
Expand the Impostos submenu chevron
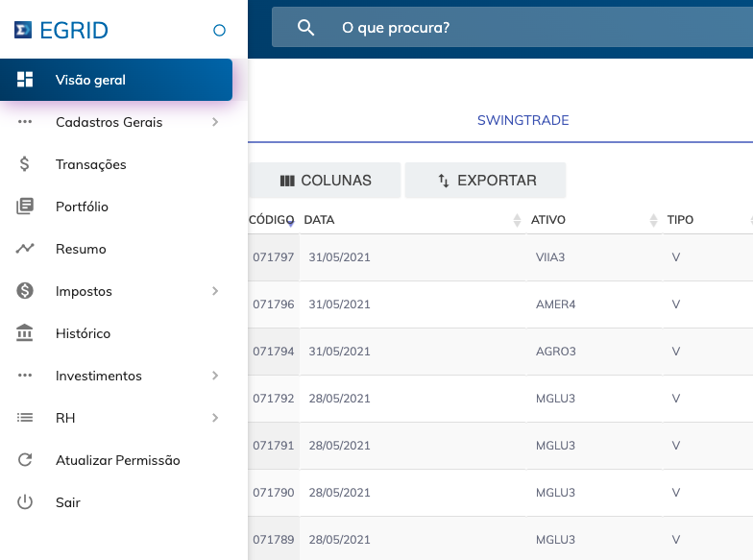pyautogui.click(x=215, y=291)
